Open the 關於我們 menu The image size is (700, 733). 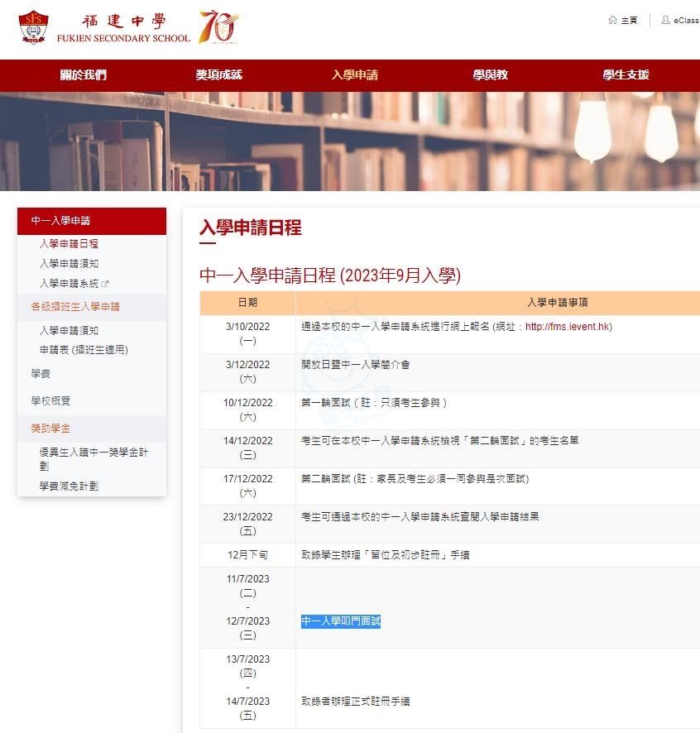click(x=84, y=75)
